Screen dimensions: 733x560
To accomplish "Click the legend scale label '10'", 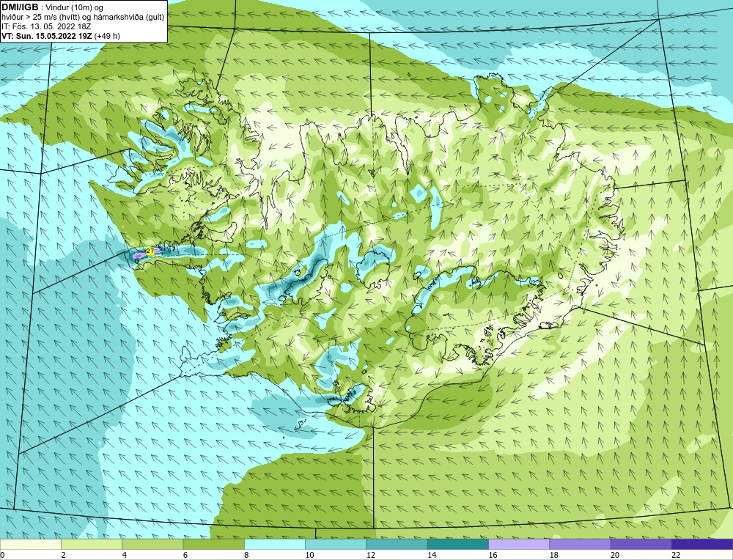I will pyautogui.click(x=309, y=555).
